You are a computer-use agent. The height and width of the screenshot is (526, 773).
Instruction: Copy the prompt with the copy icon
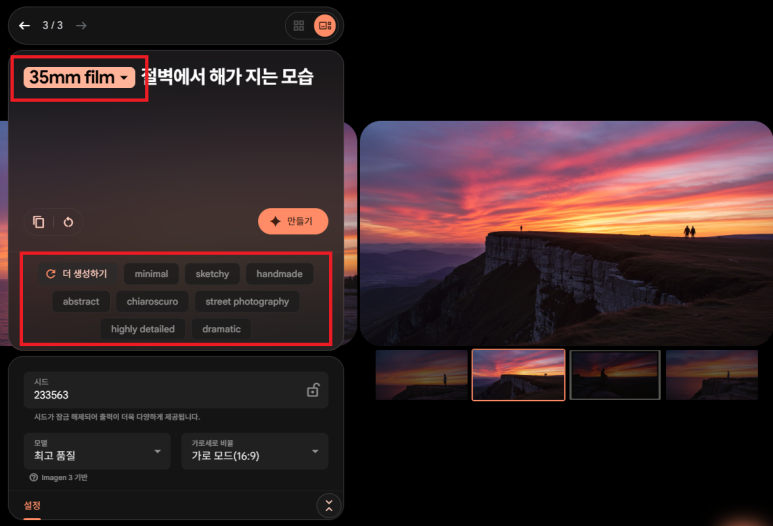(x=38, y=222)
